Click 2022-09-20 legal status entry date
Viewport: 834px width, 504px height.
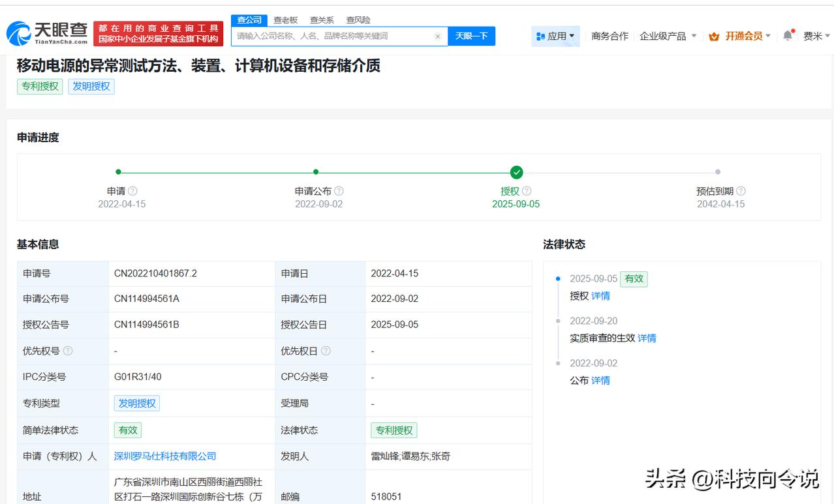coord(593,321)
